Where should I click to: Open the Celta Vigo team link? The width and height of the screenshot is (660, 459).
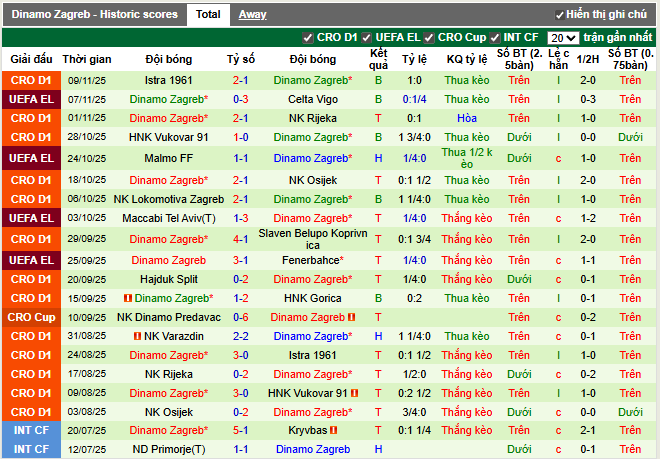(313, 99)
